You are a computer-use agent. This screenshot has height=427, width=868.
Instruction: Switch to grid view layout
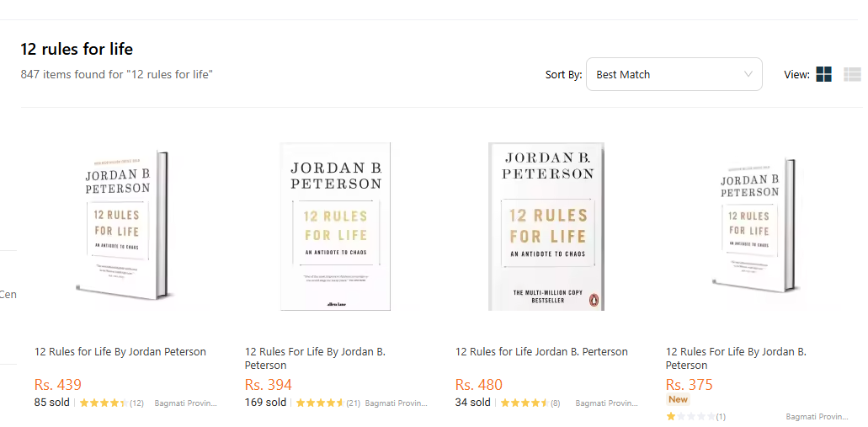pos(823,74)
